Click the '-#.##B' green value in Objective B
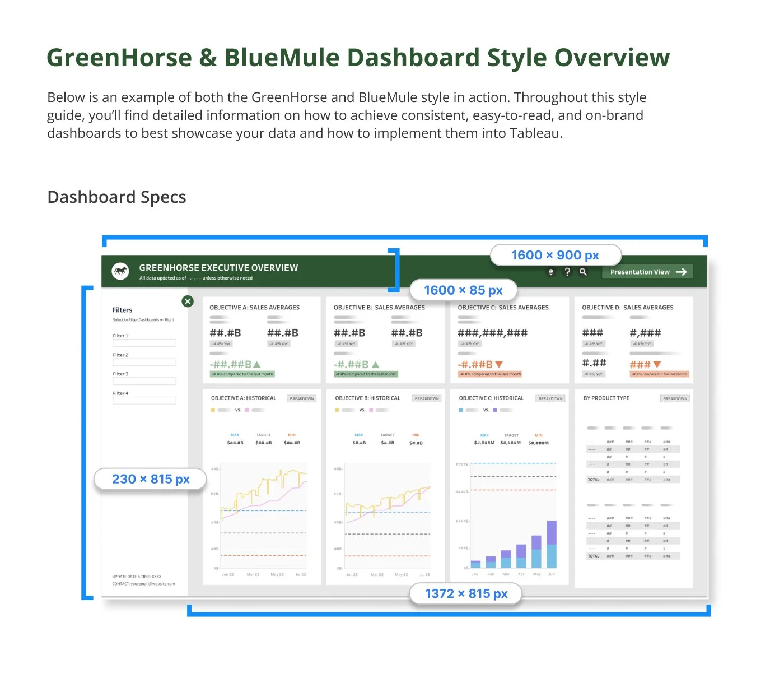The height and width of the screenshot is (678, 784). [x=351, y=364]
